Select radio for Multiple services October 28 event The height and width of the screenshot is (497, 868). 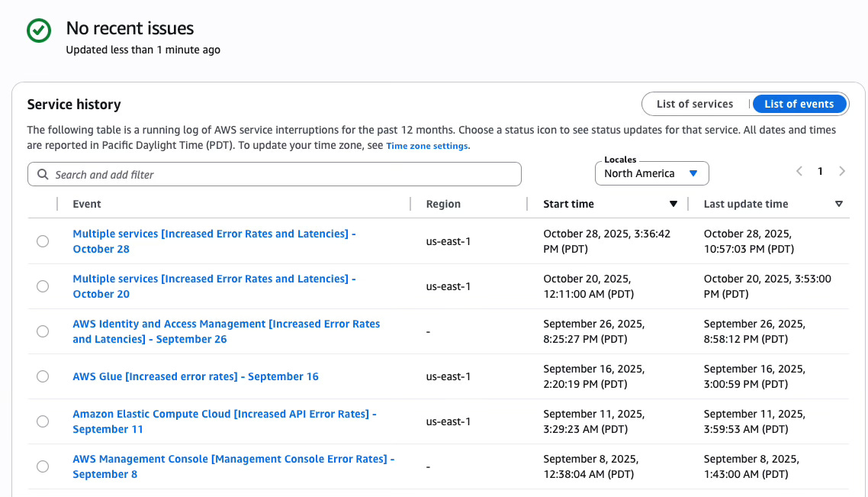tap(43, 241)
